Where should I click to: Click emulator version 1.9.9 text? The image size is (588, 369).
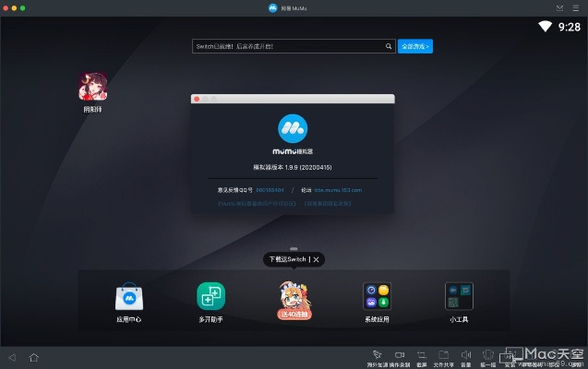293,168
